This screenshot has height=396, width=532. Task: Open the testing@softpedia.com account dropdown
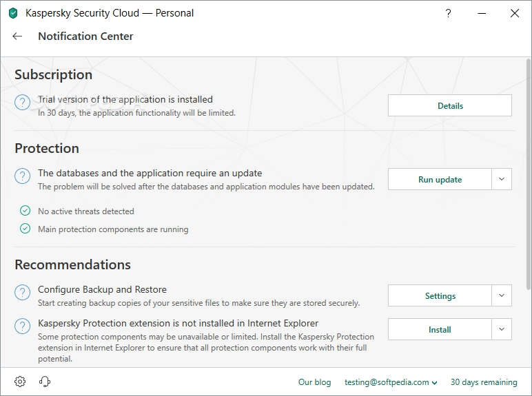[x=391, y=382]
